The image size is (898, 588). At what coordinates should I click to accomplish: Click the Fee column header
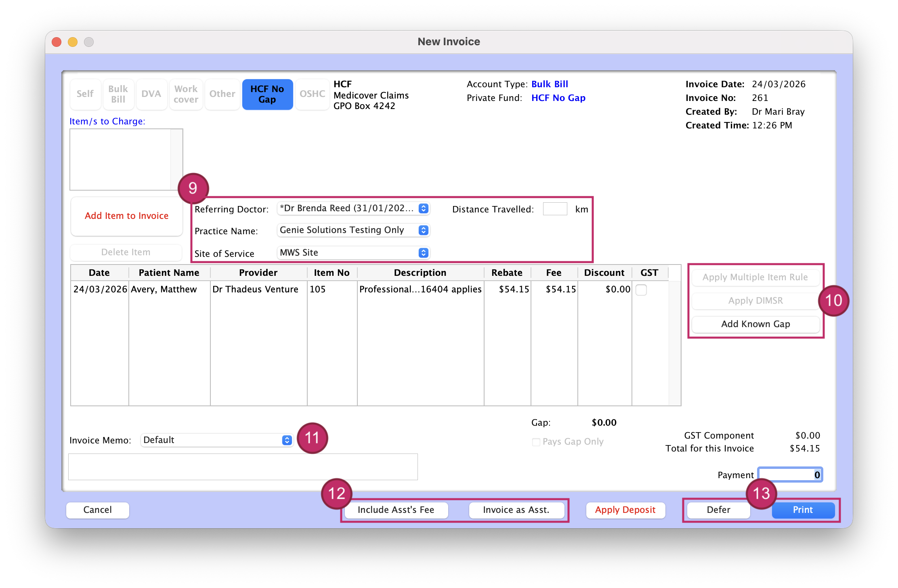coord(554,273)
